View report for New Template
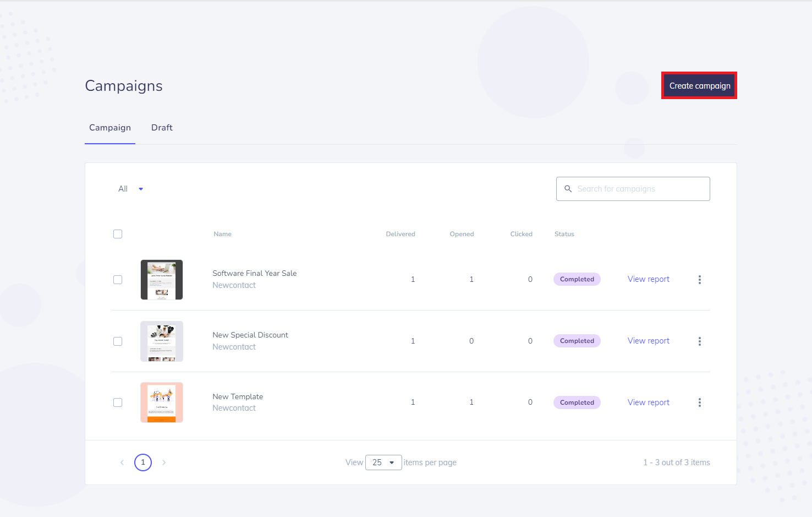This screenshot has width=812, height=517. pos(649,402)
